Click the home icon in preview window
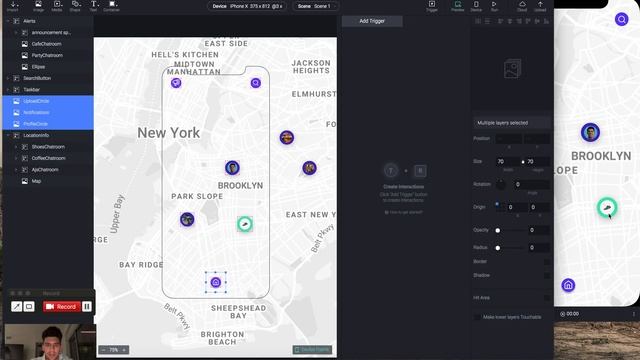The height and width of the screenshot is (360, 640). point(568,285)
